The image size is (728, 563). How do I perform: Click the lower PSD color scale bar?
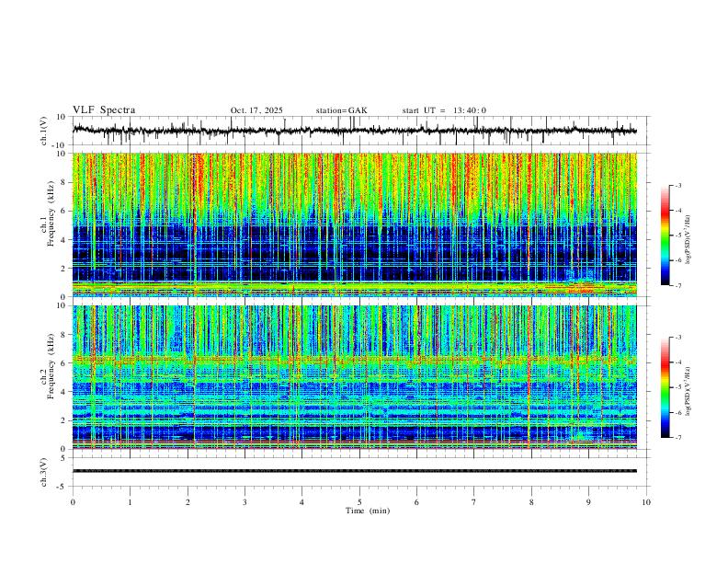(x=665, y=387)
